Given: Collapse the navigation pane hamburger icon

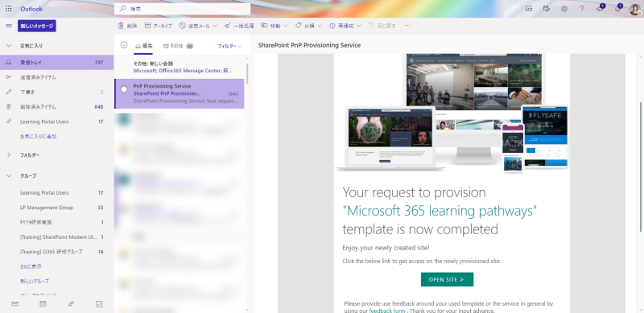Looking at the screenshot, I should pos(9,26).
